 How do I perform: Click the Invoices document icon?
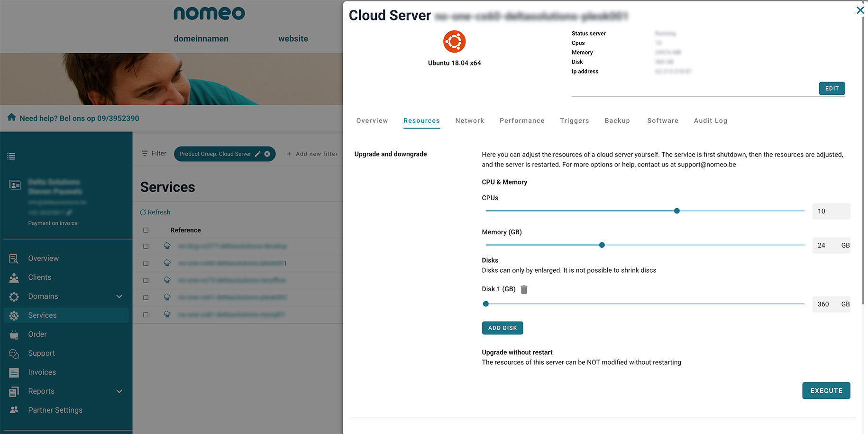coord(14,372)
